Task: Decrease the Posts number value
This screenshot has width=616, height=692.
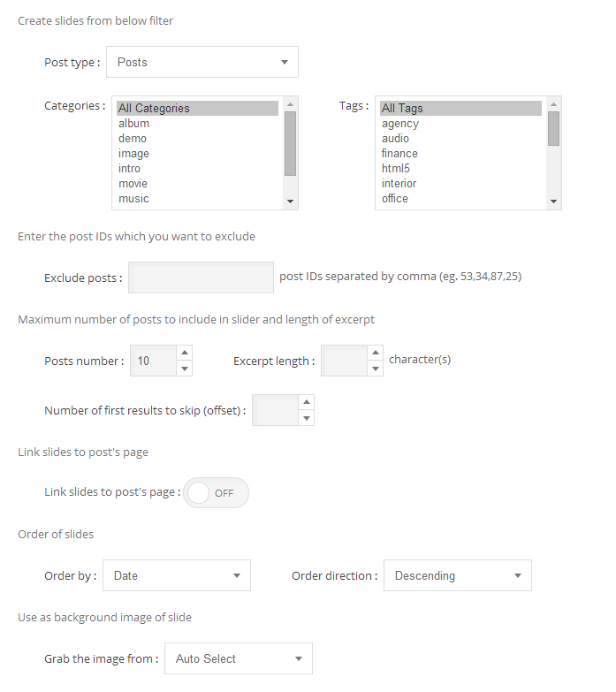Action: tap(184, 369)
